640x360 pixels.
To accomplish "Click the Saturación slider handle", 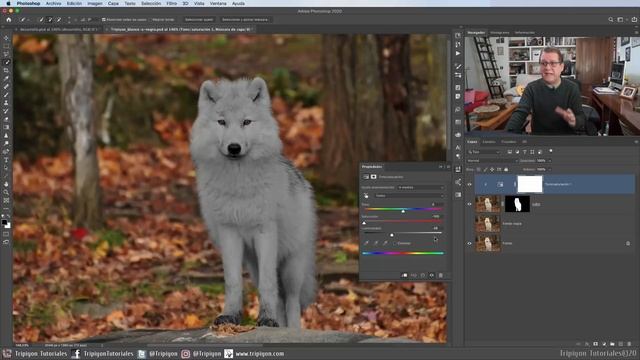I will 364,223.
